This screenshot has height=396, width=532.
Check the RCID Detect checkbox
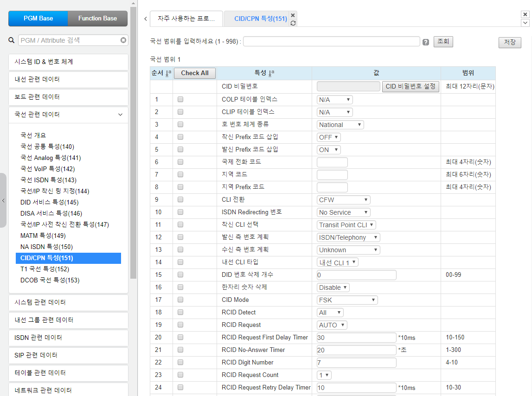pyautogui.click(x=180, y=312)
